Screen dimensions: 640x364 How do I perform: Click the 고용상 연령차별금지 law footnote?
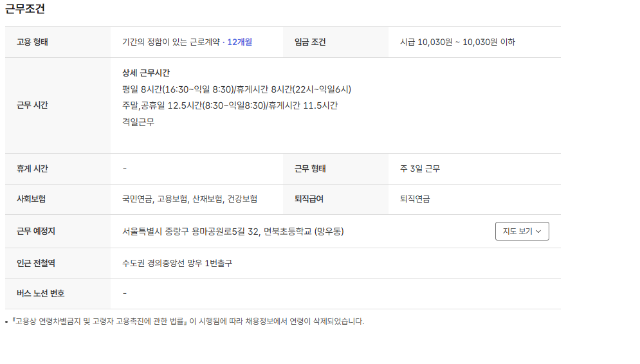click(188, 322)
